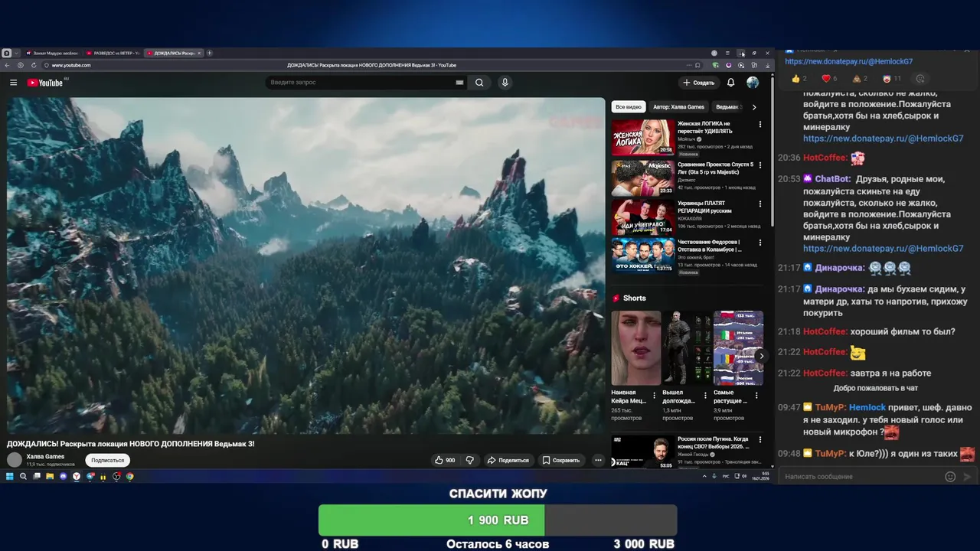This screenshot has height=551, width=980.
Task: Open the Gta 5 rp vs Majestic thumbnail
Action: pos(643,178)
